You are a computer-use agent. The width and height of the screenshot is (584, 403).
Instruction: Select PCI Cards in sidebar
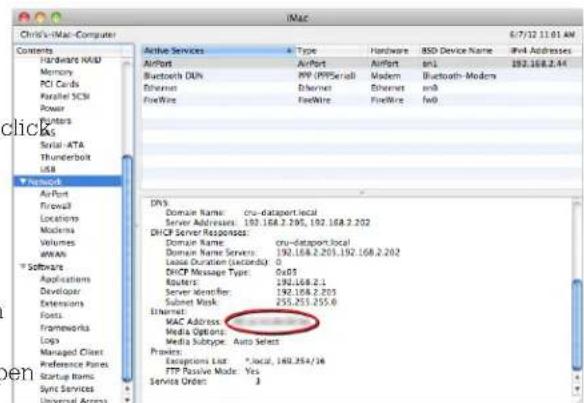pos(59,84)
